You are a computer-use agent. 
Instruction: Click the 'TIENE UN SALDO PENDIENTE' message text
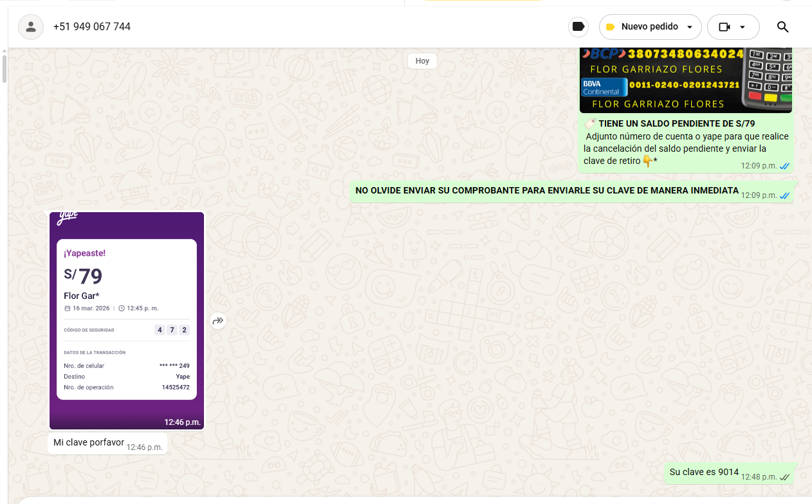(x=676, y=123)
